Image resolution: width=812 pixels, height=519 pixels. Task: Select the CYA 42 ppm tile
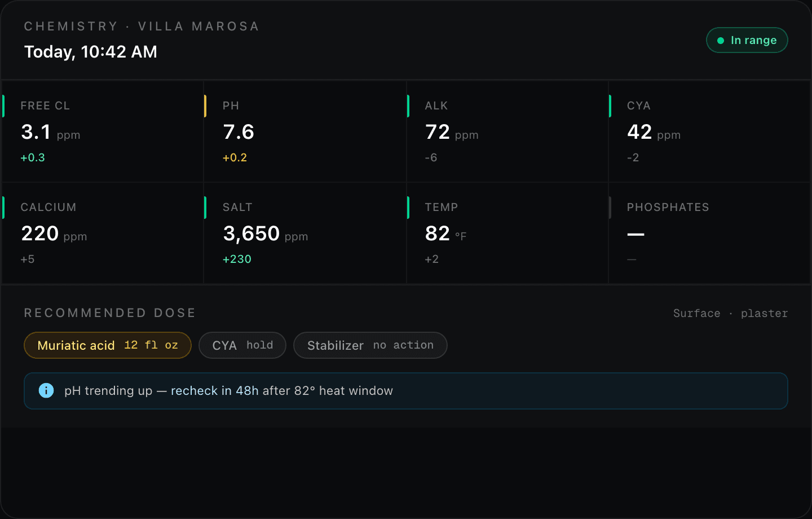click(x=709, y=131)
